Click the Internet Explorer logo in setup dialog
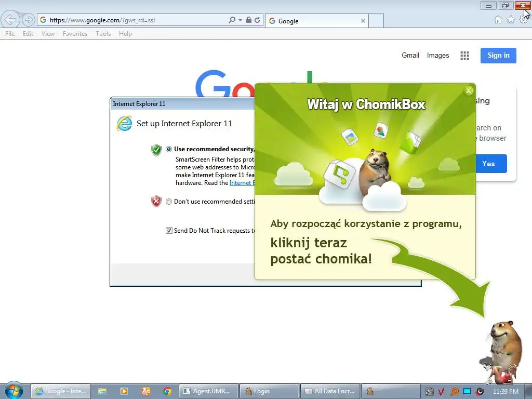This screenshot has height=399, width=532. click(124, 124)
